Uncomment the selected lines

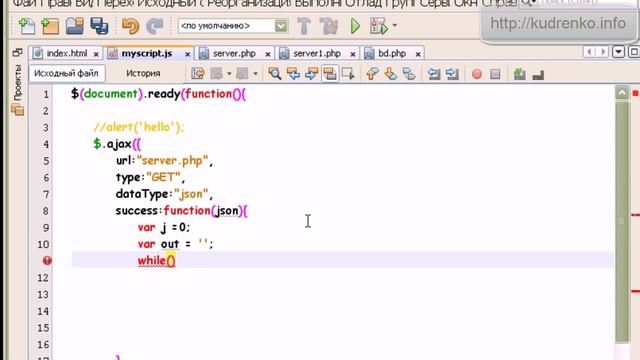point(538,74)
